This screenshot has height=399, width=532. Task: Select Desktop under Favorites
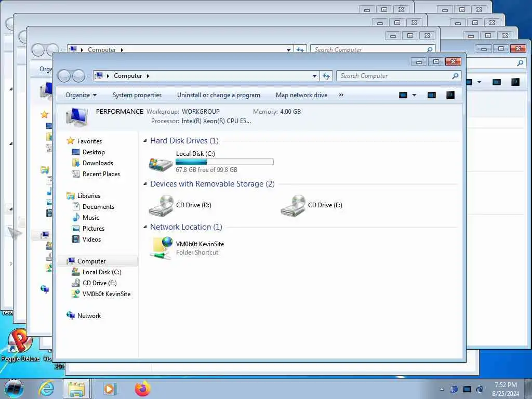pyautogui.click(x=94, y=152)
